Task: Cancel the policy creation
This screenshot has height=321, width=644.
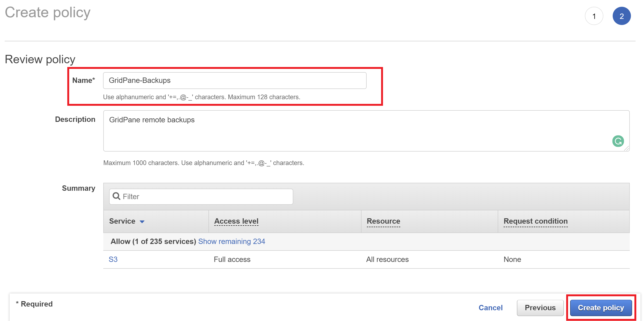Action: (490, 307)
